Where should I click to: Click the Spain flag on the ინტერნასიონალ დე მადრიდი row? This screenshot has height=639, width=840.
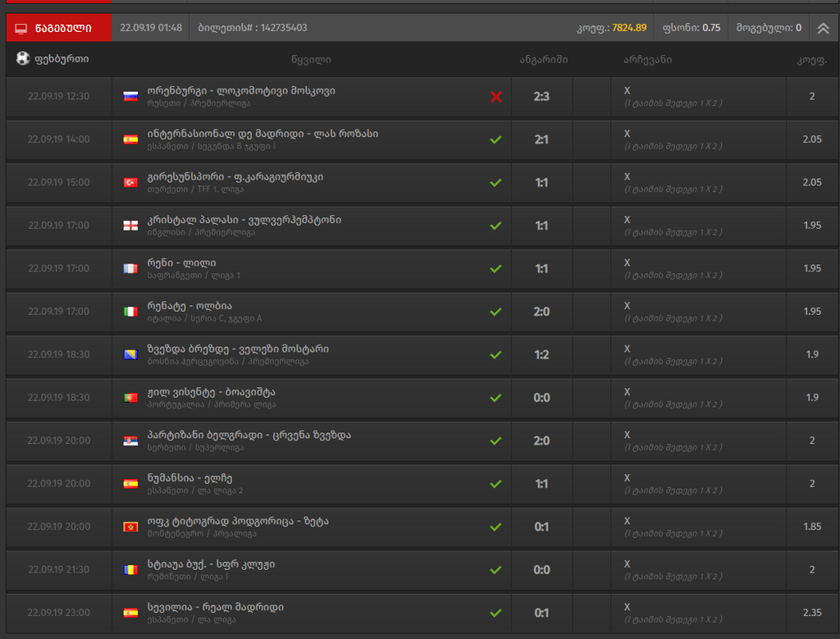tap(130, 139)
